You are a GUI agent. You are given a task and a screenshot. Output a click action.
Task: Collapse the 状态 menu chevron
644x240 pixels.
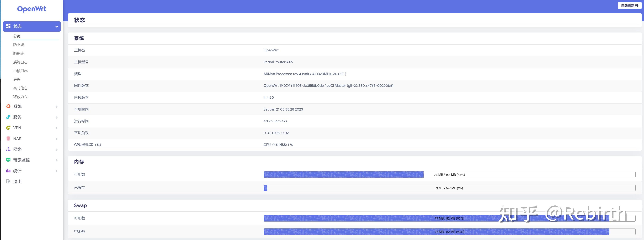[56, 26]
